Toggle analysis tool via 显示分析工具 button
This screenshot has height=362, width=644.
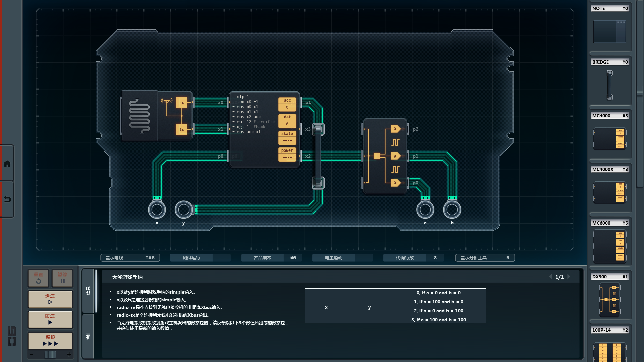[485, 258]
